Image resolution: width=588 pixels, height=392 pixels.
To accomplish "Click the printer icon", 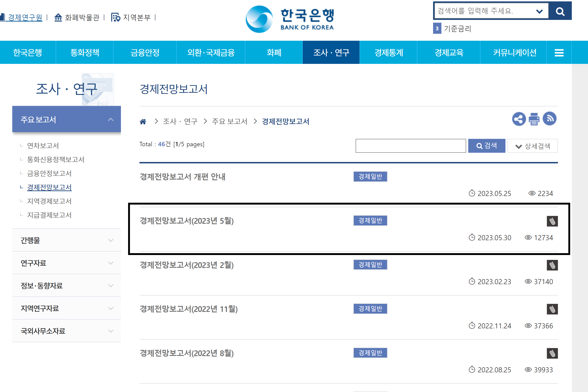I will (534, 119).
